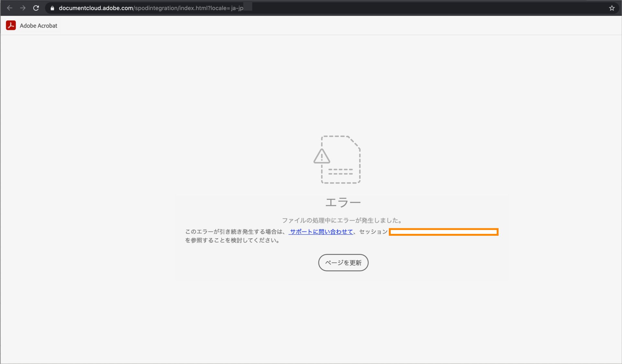The width and height of the screenshot is (622, 364).
Task: Click the dashed document warning illustration
Action: pyautogui.click(x=337, y=160)
